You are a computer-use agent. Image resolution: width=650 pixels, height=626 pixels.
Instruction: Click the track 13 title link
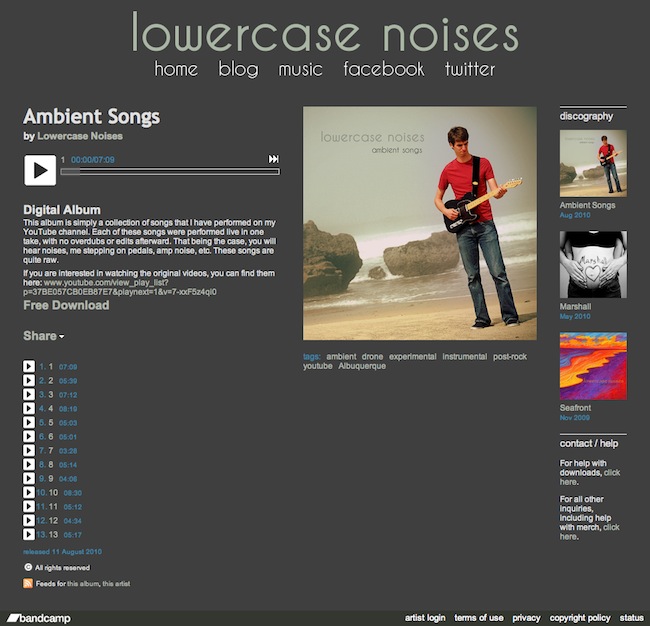(53, 534)
